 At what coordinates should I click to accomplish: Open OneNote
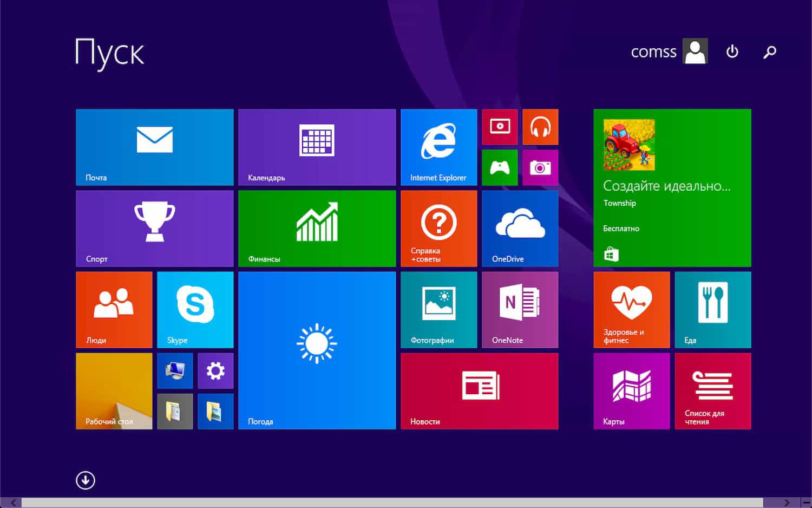[520, 309]
